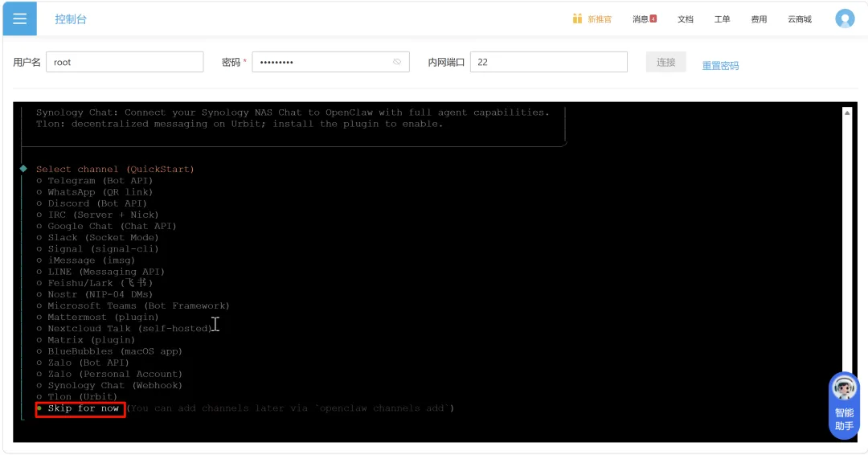
Task: Select Synology Chat (Webhook) option
Action: [x=109, y=385]
